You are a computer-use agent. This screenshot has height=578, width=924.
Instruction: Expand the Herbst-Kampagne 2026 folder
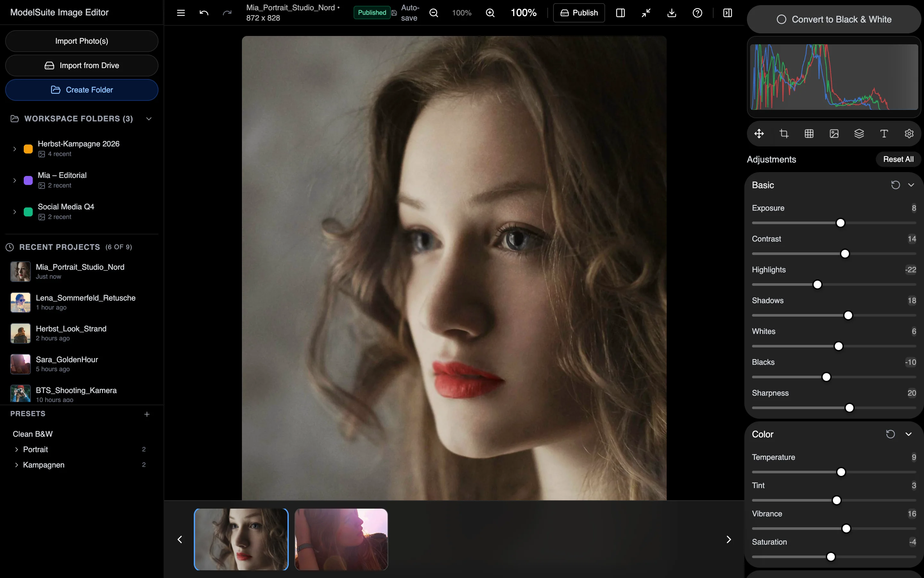[x=14, y=149]
